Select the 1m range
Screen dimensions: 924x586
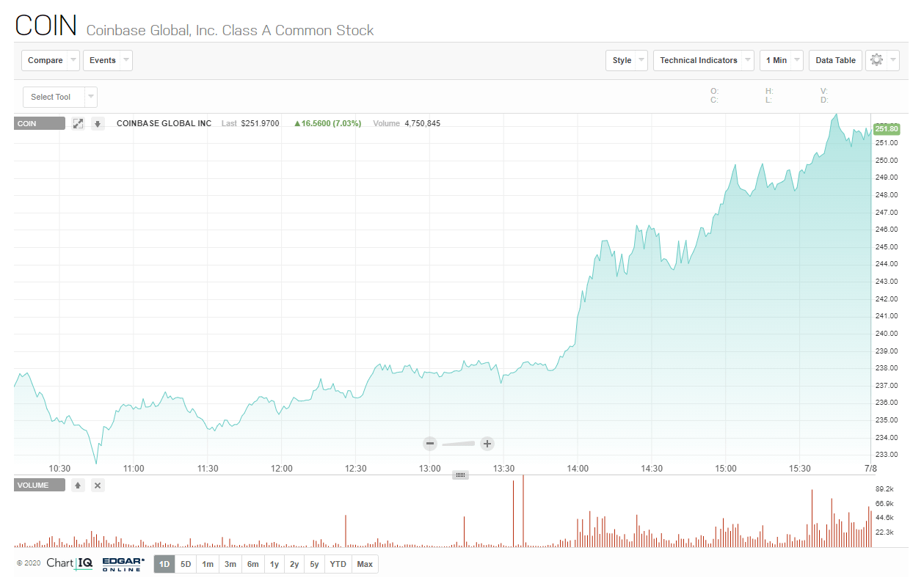pos(208,564)
